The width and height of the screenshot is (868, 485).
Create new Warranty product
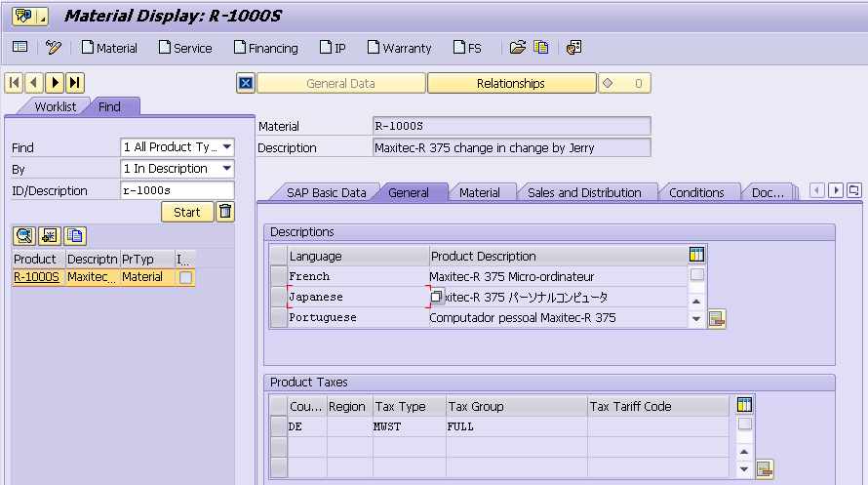(399, 48)
